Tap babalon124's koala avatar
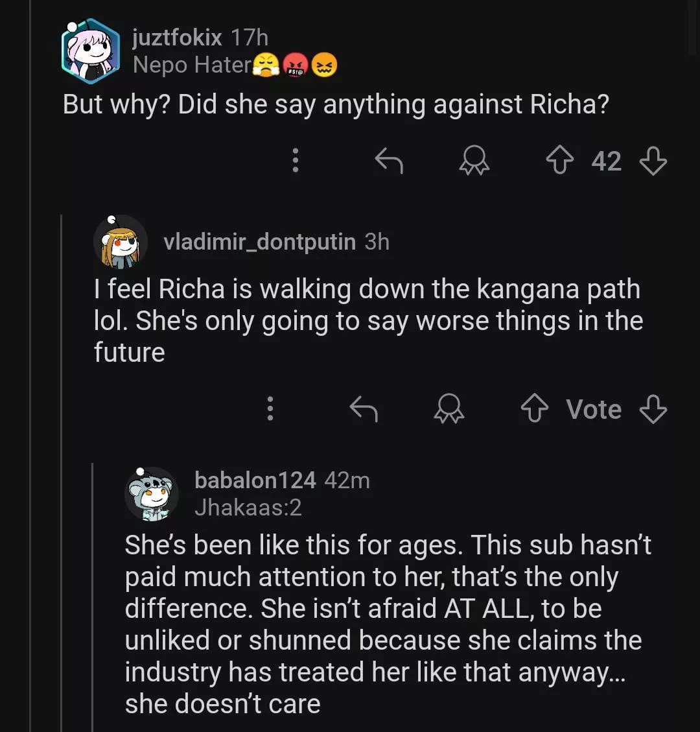The image size is (700, 732). coord(152,493)
